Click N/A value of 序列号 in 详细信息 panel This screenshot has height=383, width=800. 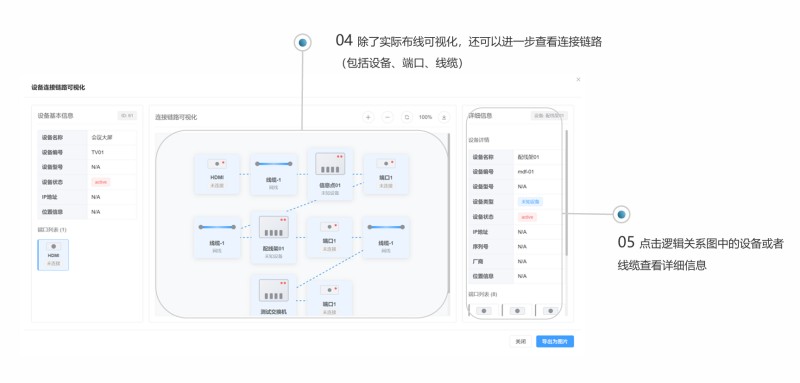tap(522, 246)
